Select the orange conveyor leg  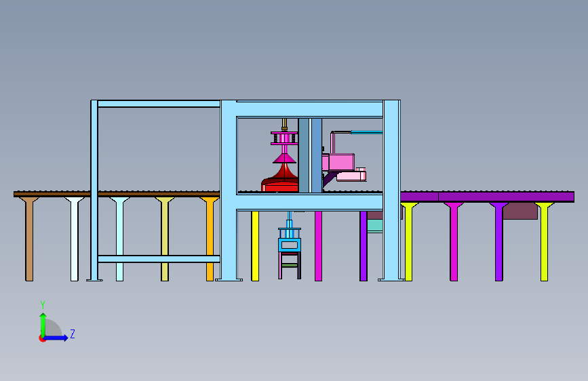coord(210,239)
